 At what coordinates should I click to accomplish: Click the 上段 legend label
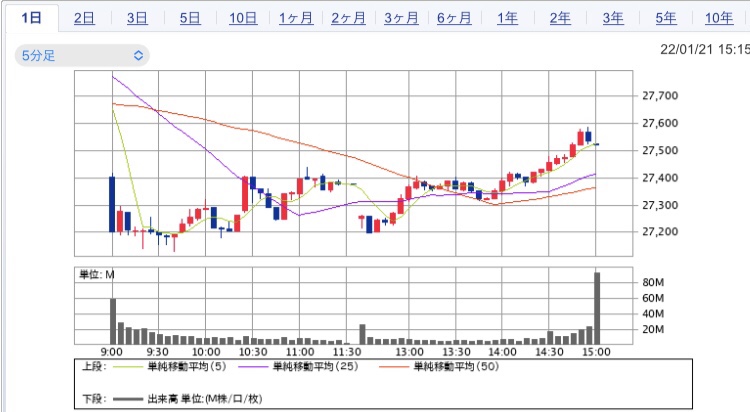(x=94, y=367)
